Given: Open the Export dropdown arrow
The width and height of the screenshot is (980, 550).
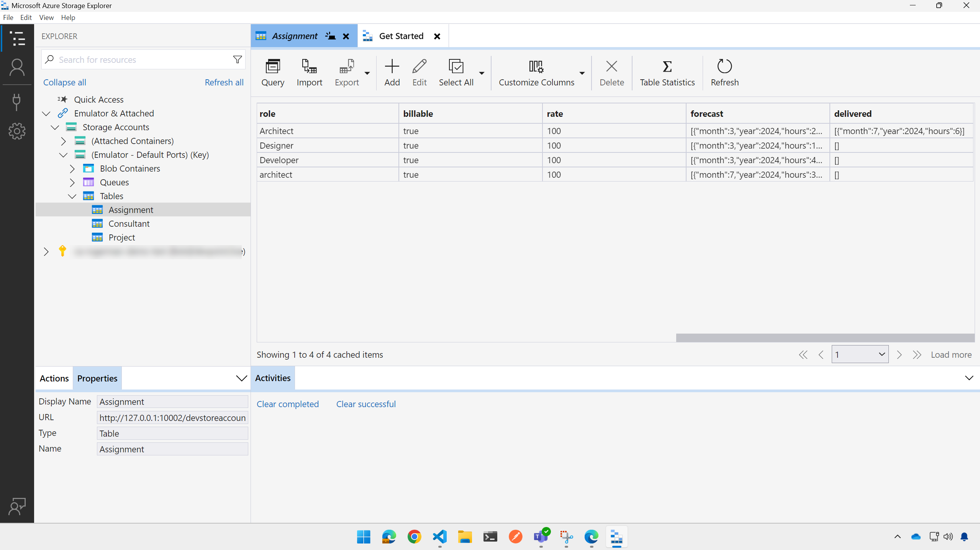Looking at the screenshot, I should (367, 73).
